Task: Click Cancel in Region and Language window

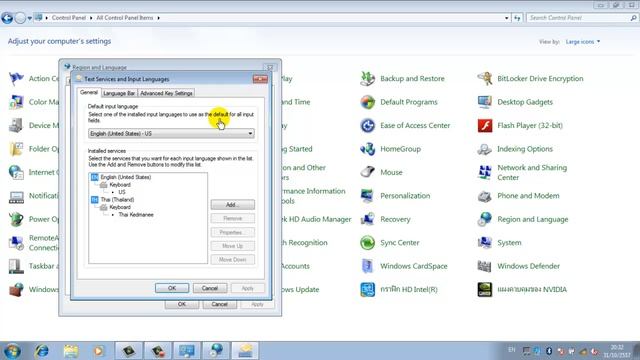Action: [220, 304]
